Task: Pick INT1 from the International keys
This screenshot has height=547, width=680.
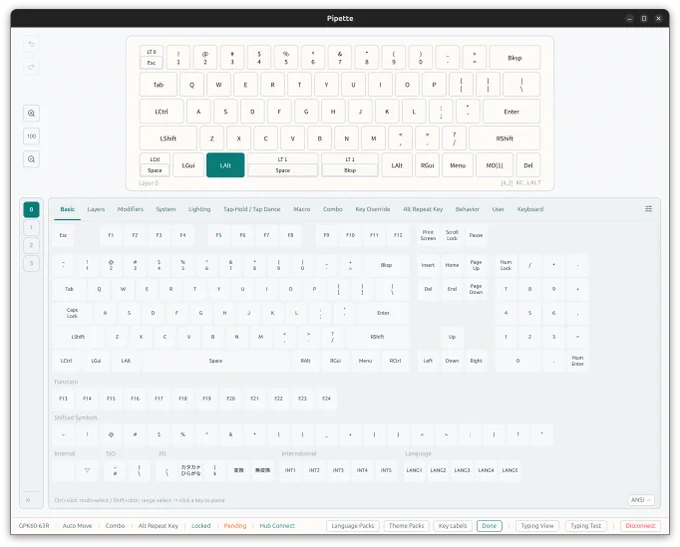Action: coord(290,470)
